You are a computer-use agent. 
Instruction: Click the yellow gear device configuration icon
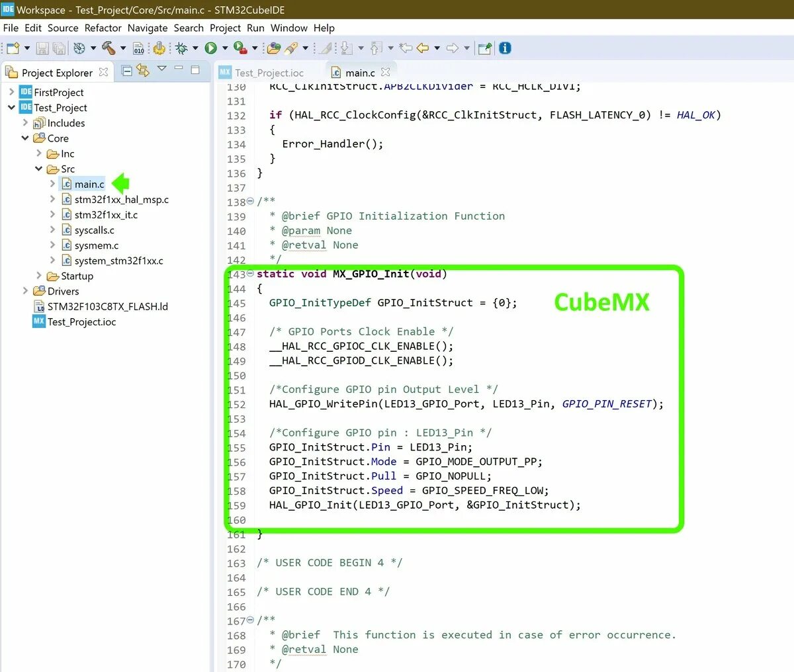coord(159,48)
